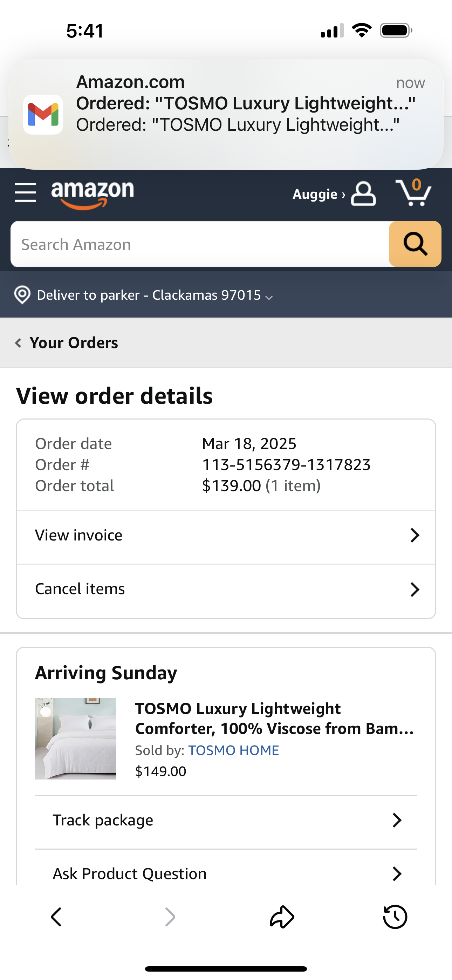Viewport: 452px width, 980px height.
Task: Tap the share icon
Action: (x=282, y=917)
